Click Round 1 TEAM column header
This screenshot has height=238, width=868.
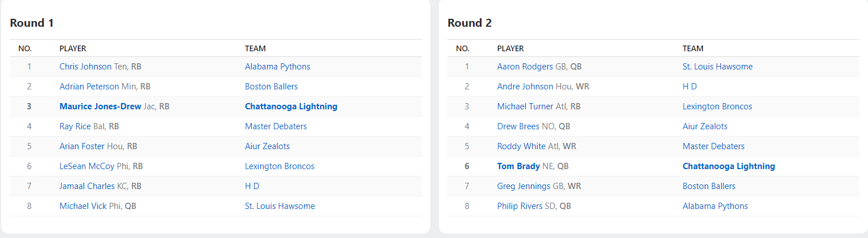(255, 48)
